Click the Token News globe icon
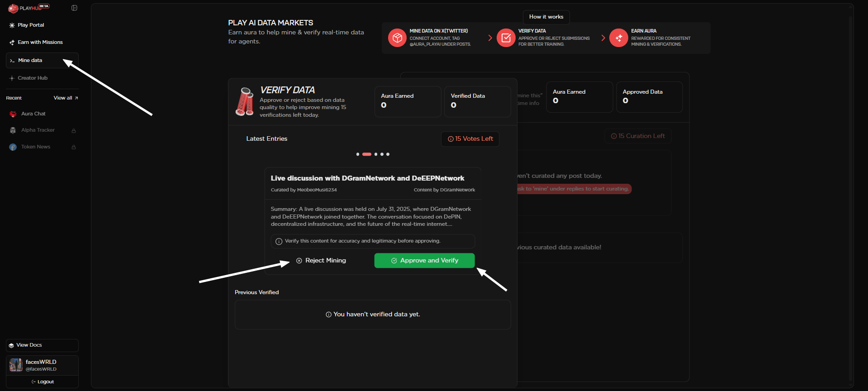This screenshot has width=868, height=391. coord(13,147)
